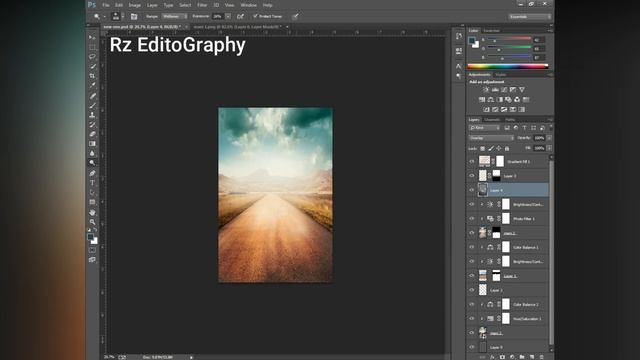
Task: Switch to the Channels tab
Action: pos(492,120)
